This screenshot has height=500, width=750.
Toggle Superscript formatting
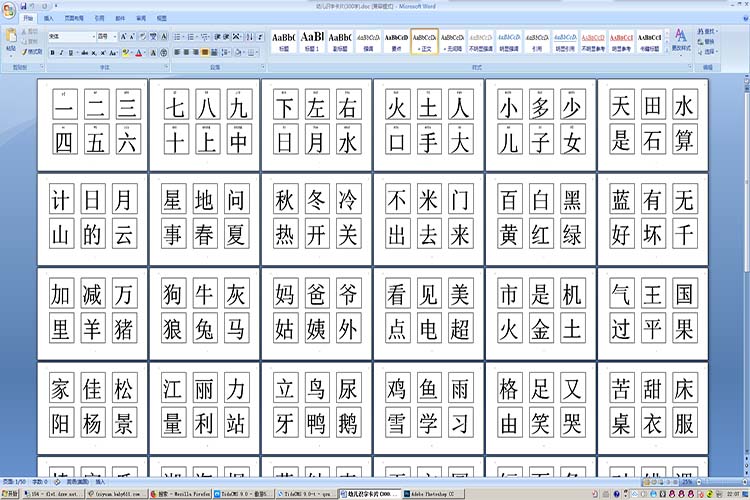click(102, 53)
